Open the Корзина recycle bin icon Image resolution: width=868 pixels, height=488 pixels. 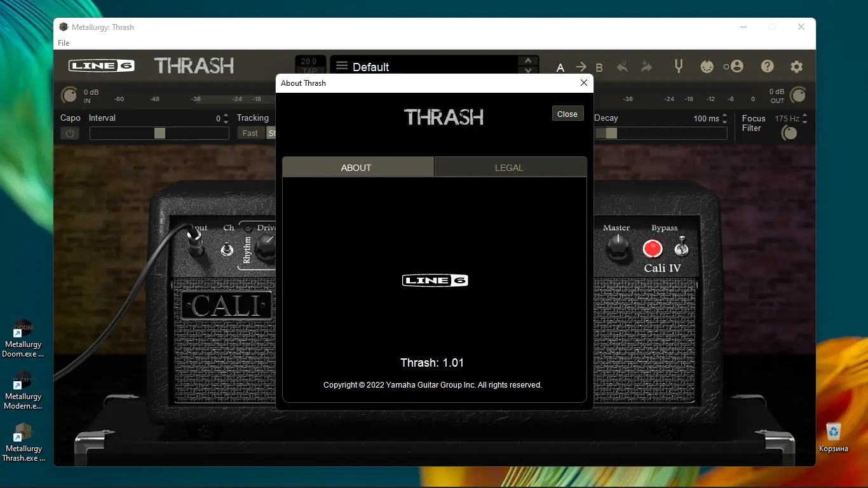pos(833,438)
